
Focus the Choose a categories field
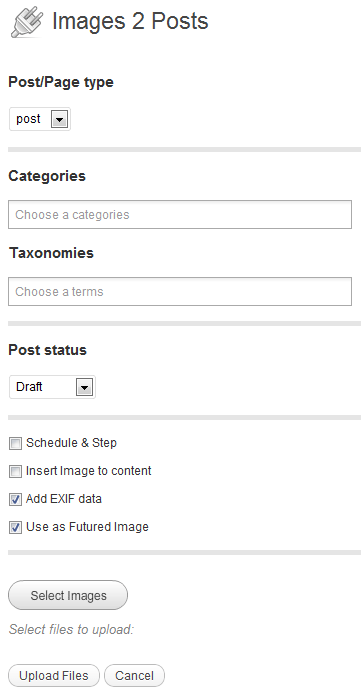pyautogui.click(x=180, y=215)
